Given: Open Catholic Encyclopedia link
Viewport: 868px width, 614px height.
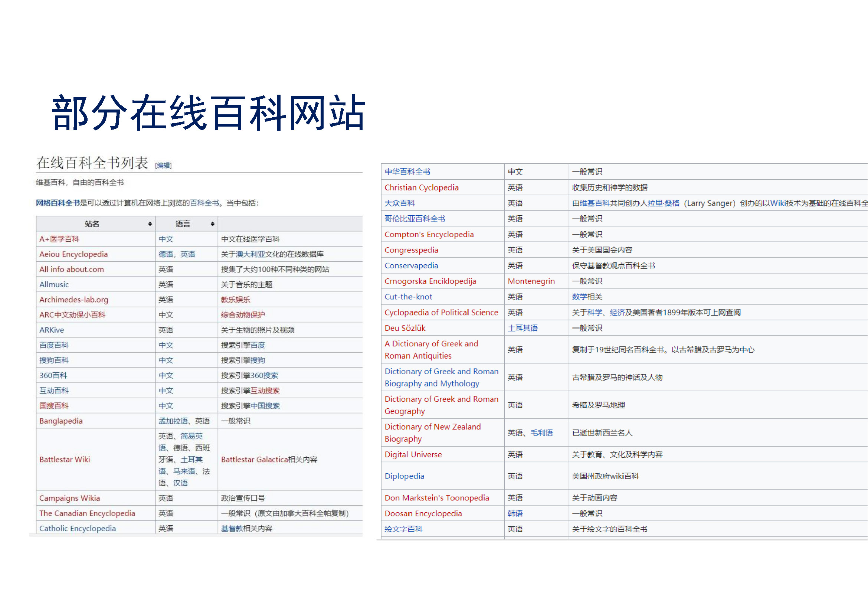Looking at the screenshot, I should coord(78,529).
